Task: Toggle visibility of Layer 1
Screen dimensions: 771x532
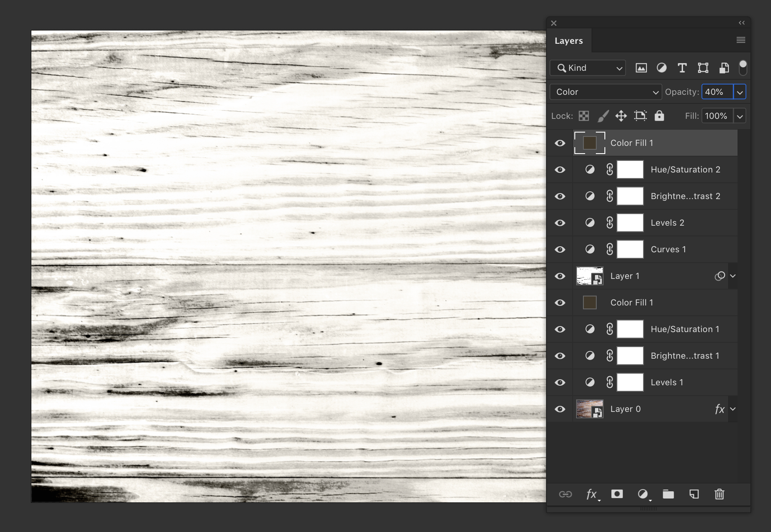Action: (x=560, y=276)
